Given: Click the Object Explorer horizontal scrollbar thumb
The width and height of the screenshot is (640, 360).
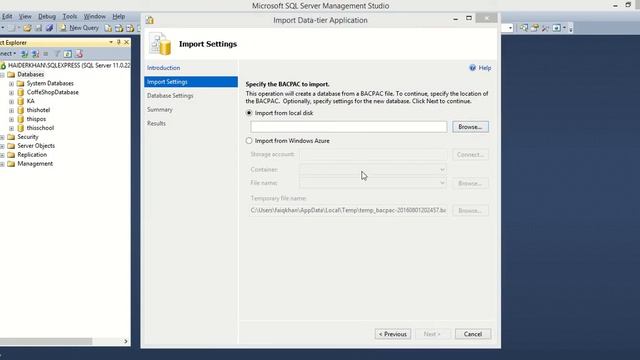Looking at the screenshot, I should [x=46, y=341].
